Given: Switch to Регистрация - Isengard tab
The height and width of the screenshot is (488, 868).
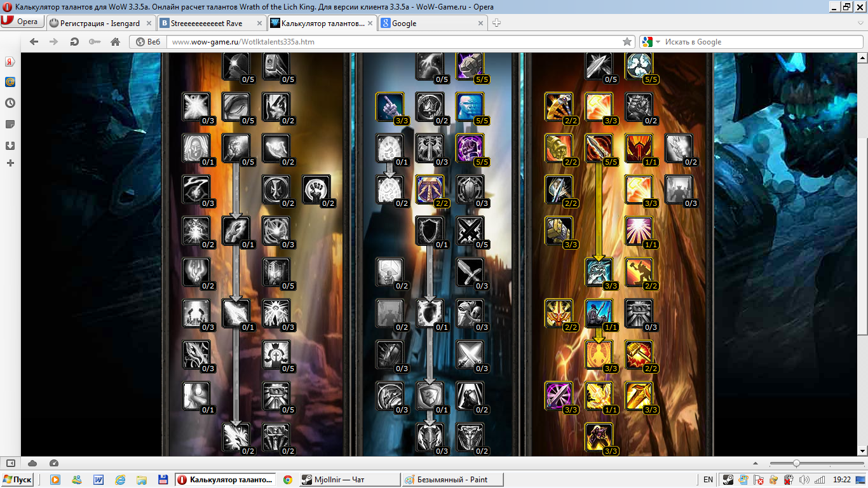Looking at the screenshot, I should tap(100, 23).
